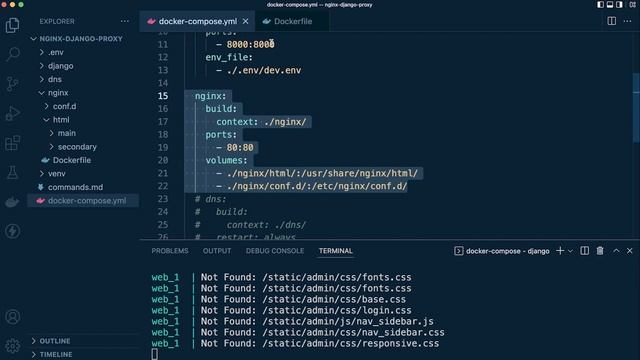Switch to the OUTPUT panel tab
The image size is (640, 360).
tap(217, 251)
